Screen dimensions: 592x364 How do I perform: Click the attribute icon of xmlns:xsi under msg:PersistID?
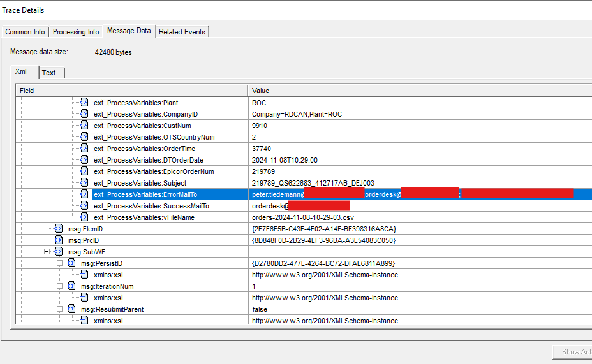point(84,275)
